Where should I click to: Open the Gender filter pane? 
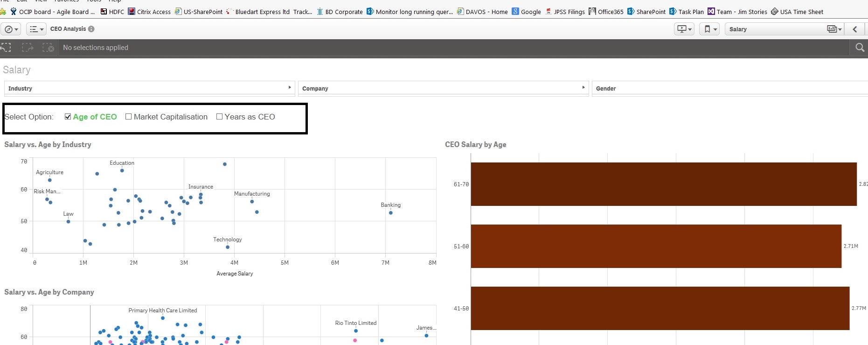point(730,88)
